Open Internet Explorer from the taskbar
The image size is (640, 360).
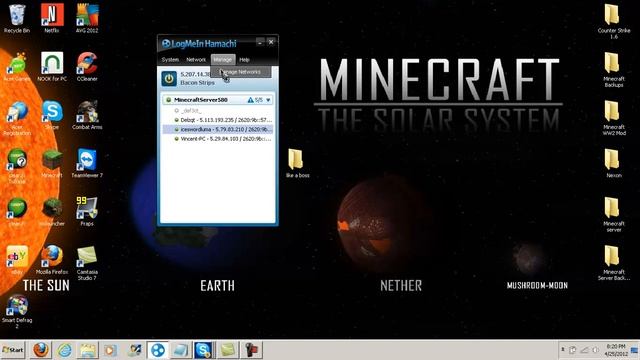click(64, 350)
